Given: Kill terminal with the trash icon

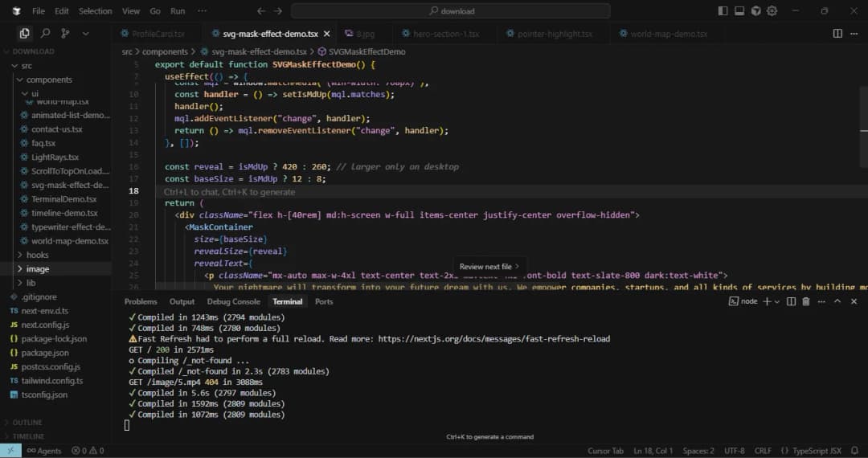Looking at the screenshot, I should [x=806, y=301].
